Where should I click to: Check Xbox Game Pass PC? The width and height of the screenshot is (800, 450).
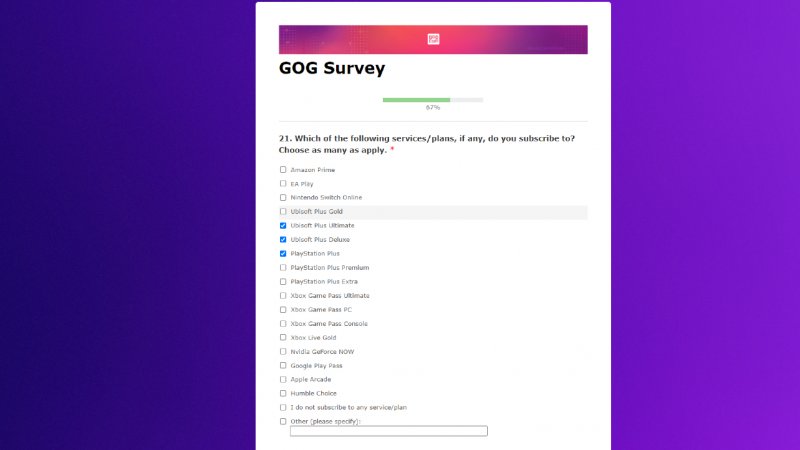coord(283,310)
